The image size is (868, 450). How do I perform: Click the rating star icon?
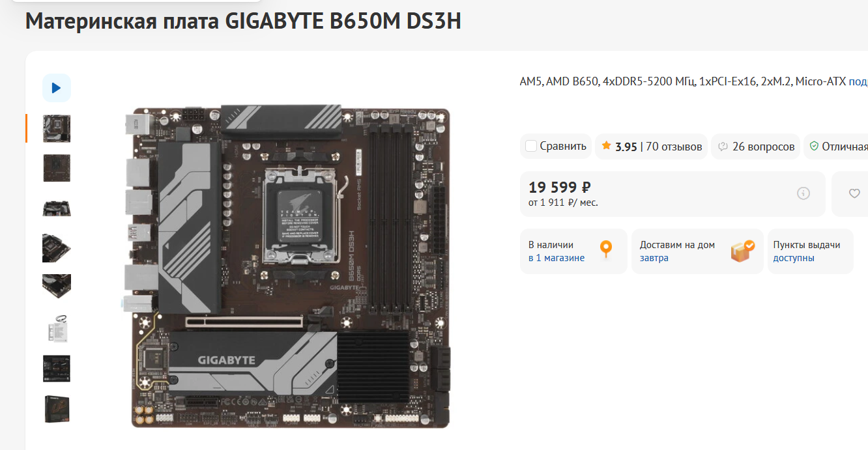click(606, 146)
